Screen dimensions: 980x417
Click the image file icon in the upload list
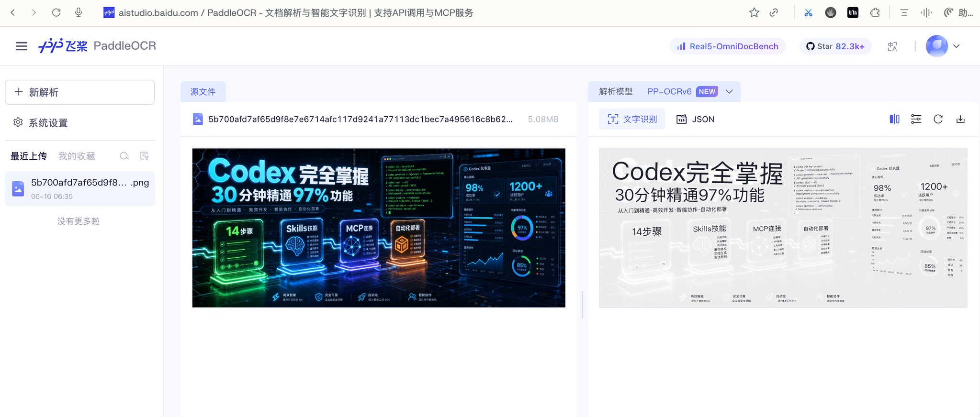(18, 189)
